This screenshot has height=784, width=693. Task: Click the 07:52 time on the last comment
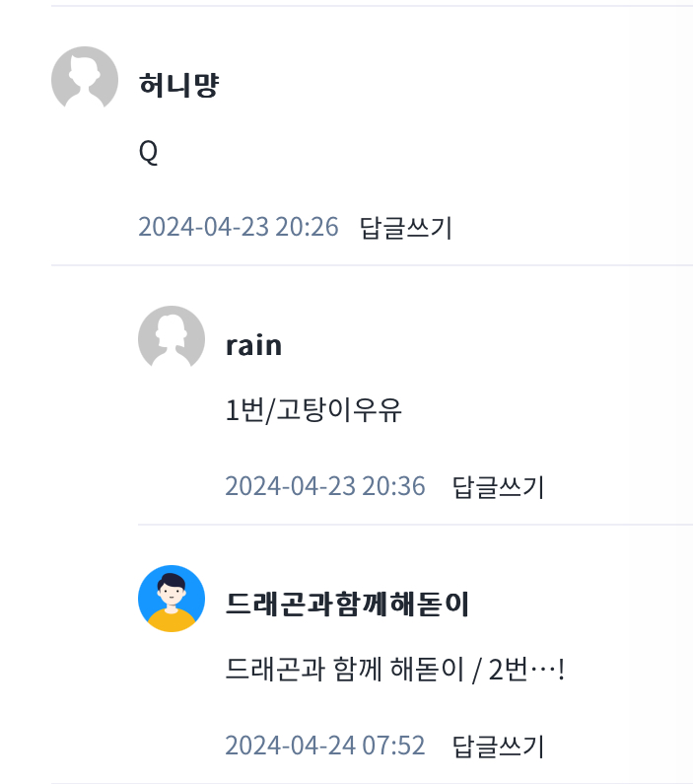click(393, 746)
